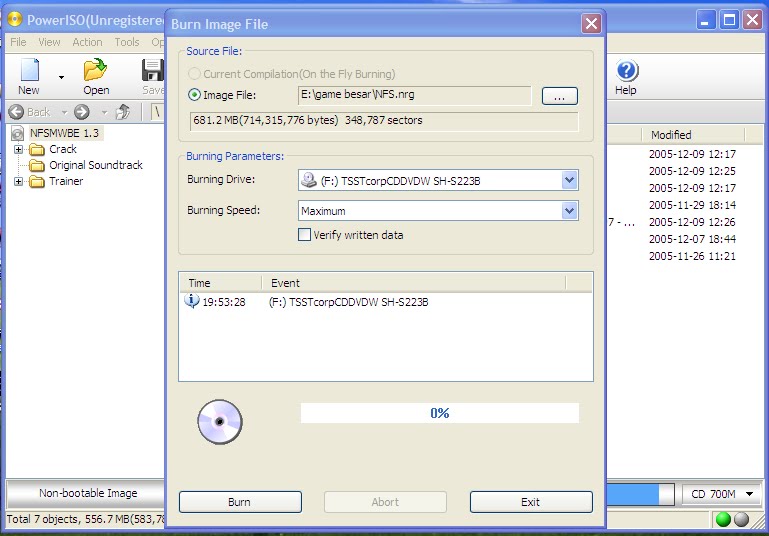This screenshot has width=769, height=536.
Task: Click the Abort button
Action: click(385, 502)
